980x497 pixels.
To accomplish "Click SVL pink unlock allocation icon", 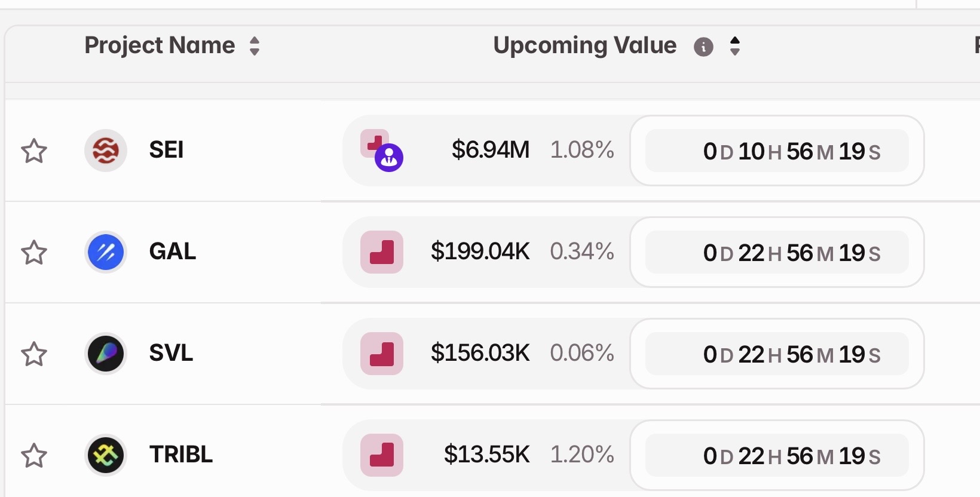I will pos(382,354).
